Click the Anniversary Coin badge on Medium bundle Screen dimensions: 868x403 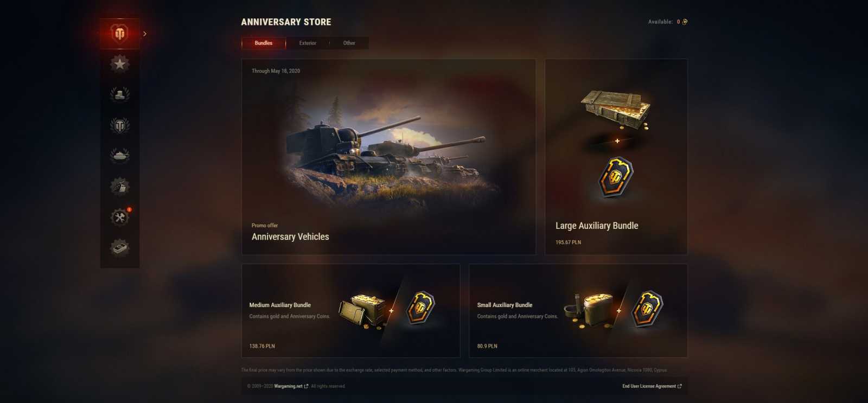click(421, 308)
